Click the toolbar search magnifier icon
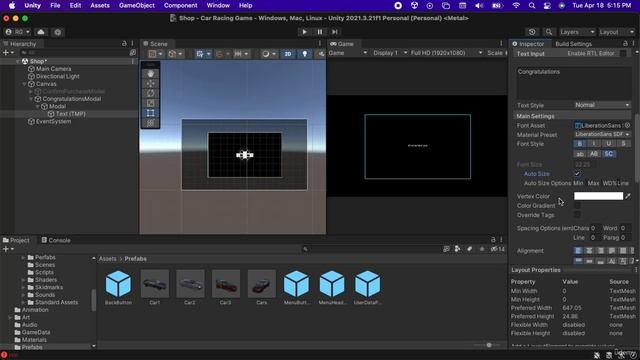This screenshot has width=640, height=360. coord(549,32)
